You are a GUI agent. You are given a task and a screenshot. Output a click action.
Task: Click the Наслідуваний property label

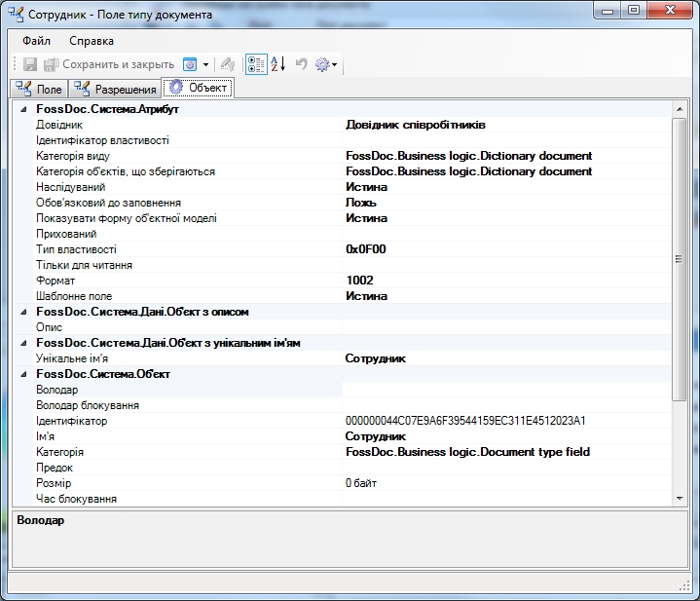pos(70,187)
